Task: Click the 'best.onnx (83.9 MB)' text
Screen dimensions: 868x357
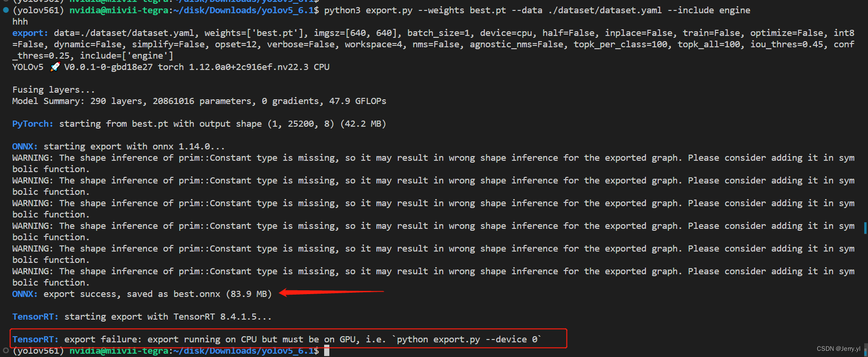Action: point(223,294)
